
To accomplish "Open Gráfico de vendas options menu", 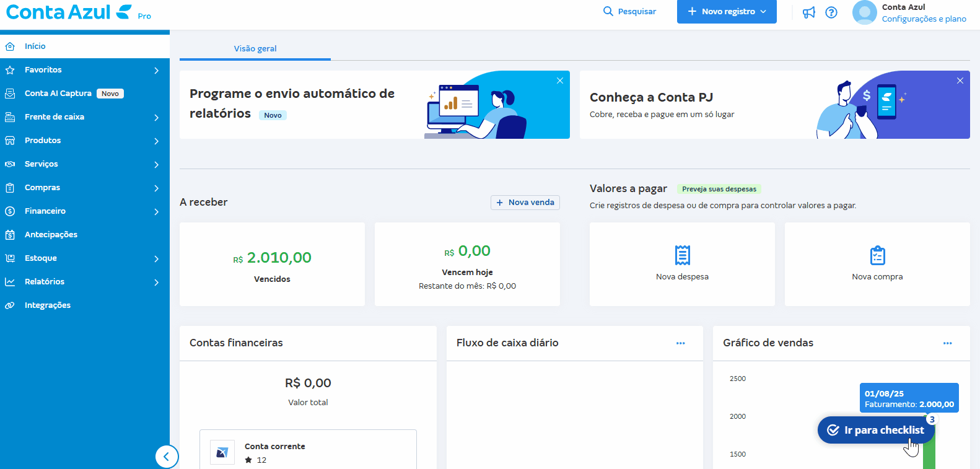I will 948,343.
